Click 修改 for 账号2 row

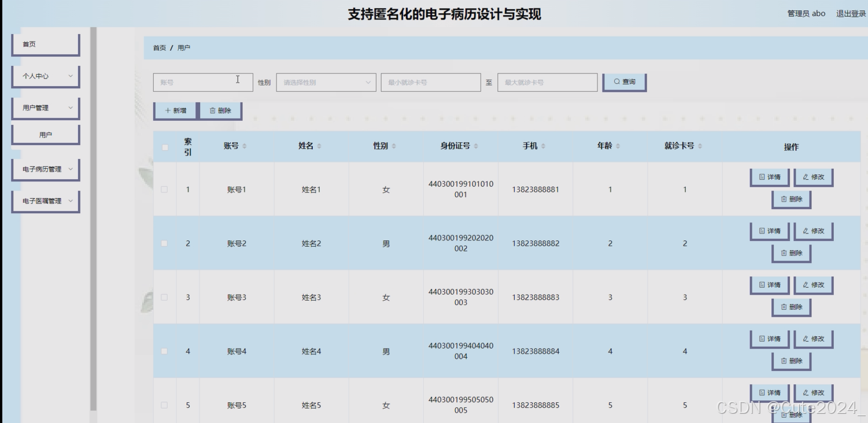tap(814, 231)
